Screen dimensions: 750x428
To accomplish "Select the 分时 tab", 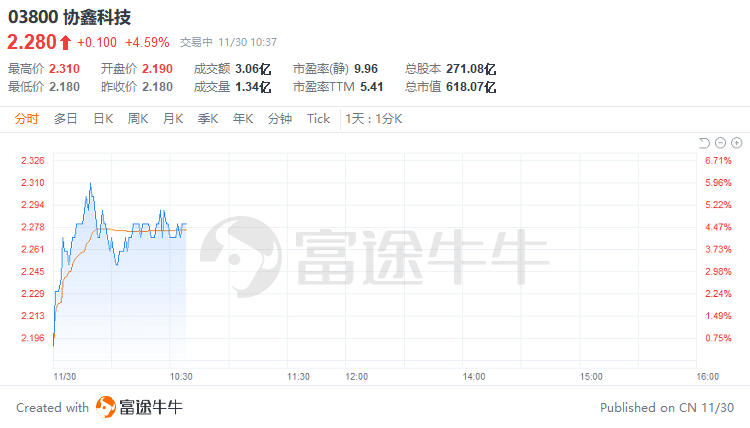I will coord(26,119).
